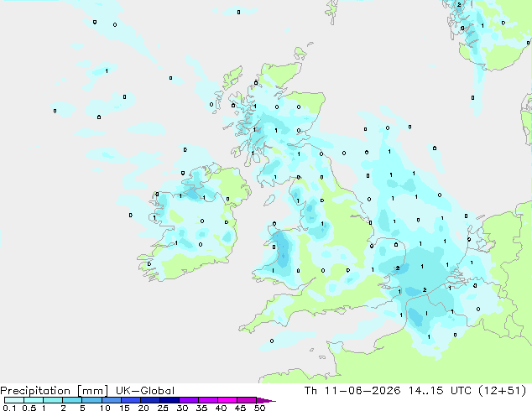Select the legend swatch starting at 0.5
This screenshot has width=532, height=411.
34,400
